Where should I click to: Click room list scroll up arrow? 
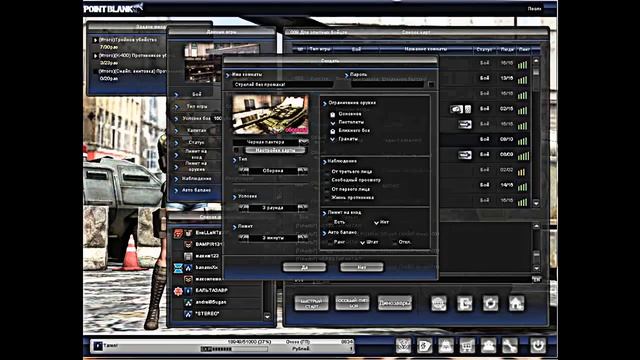click(x=536, y=61)
